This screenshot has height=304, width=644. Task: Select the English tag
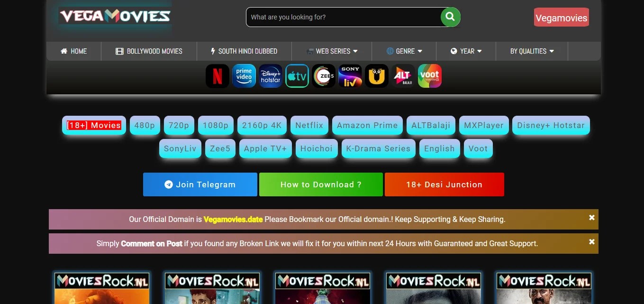pos(440,148)
